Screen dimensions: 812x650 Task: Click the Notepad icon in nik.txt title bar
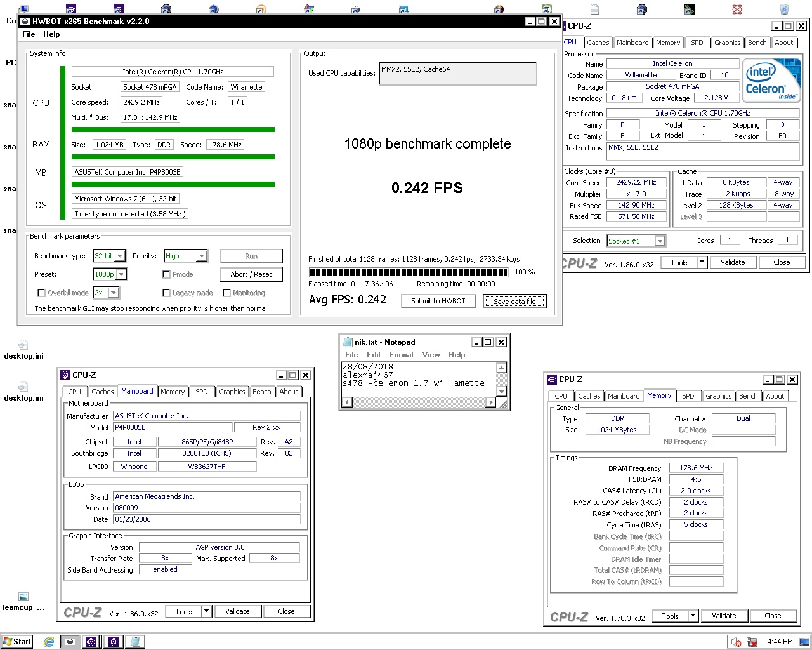point(348,342)
